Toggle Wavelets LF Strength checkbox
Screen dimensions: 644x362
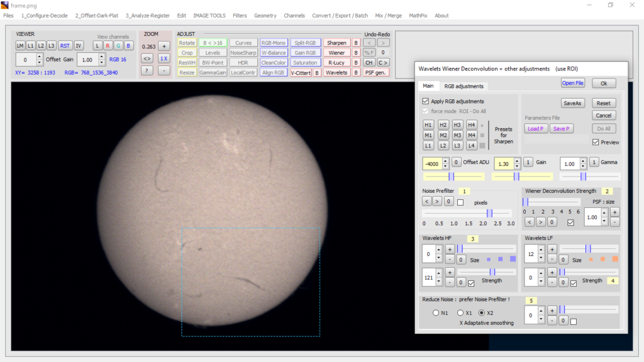pyautogui.click(x=574, y=283)
